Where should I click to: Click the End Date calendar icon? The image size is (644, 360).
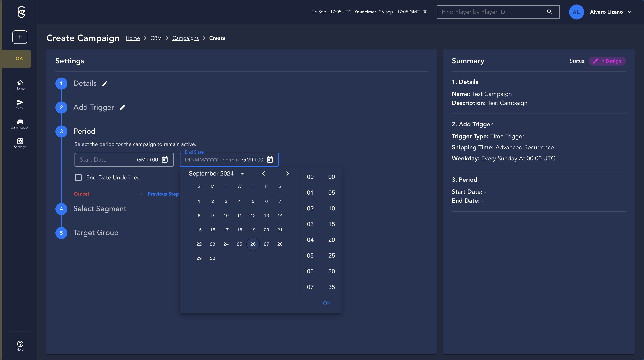(x=270, y=160)
